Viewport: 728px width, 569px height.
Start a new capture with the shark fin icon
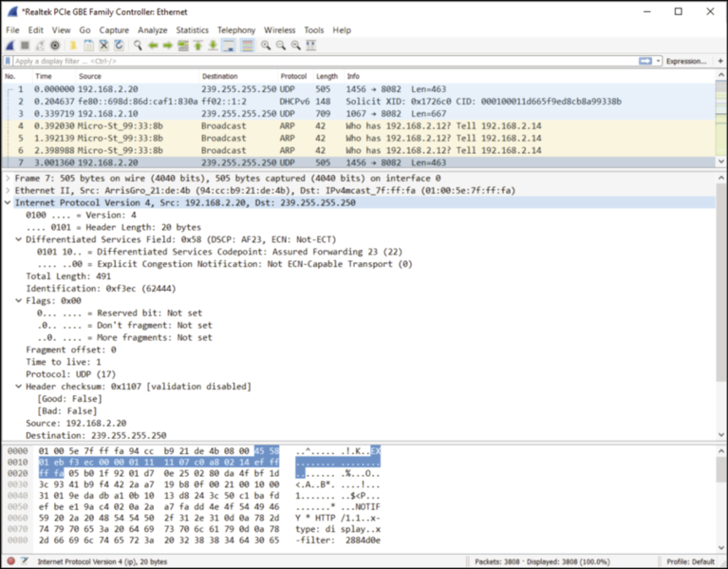[x=10, y=46]
